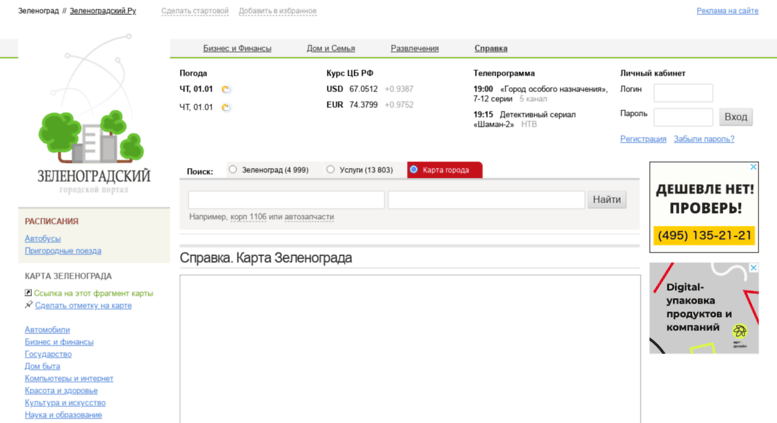Image resolution: width=777 pixels, height=423 pixels.
Task: Focus the Логин input field
Action: (683, 93)
